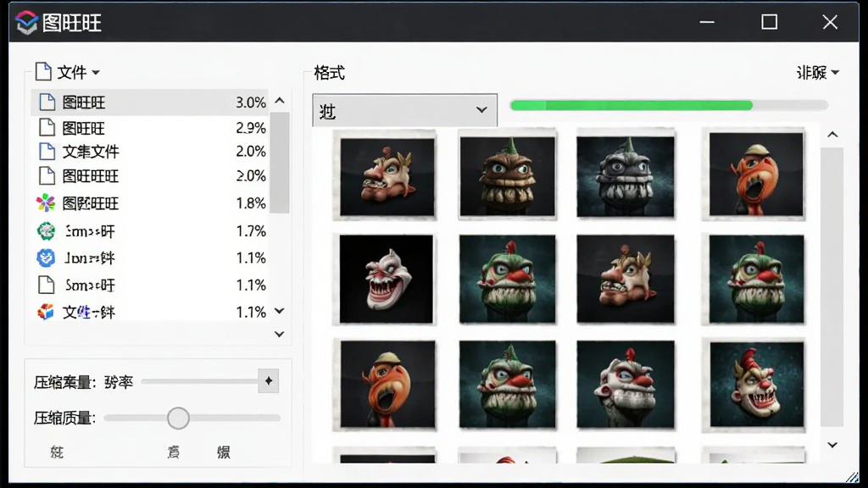Select the file row showing 3.0%
This screenshot has width=868, height=488.
pyautogui.click(x=149, y=103)
